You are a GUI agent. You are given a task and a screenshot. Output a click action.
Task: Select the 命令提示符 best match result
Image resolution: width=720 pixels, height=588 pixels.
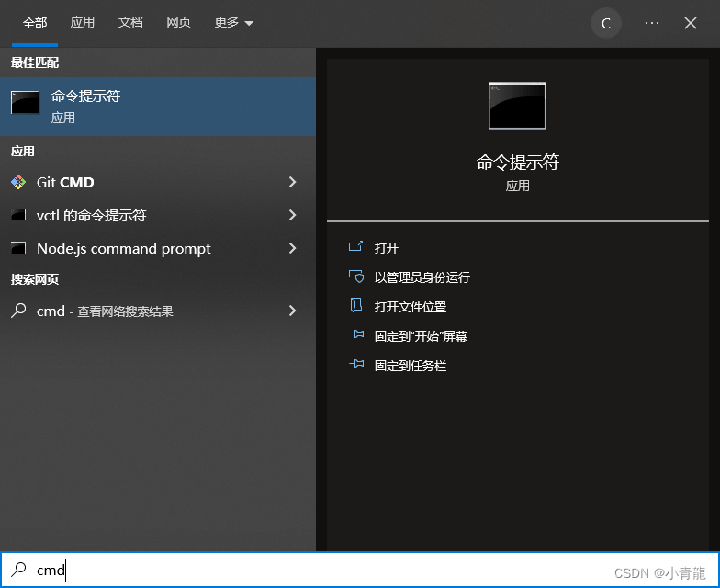[158, 107]
